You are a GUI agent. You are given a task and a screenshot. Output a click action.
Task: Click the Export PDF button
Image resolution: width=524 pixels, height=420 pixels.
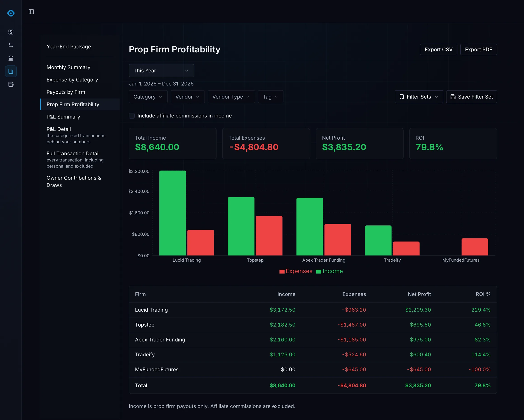click(478, 50)
